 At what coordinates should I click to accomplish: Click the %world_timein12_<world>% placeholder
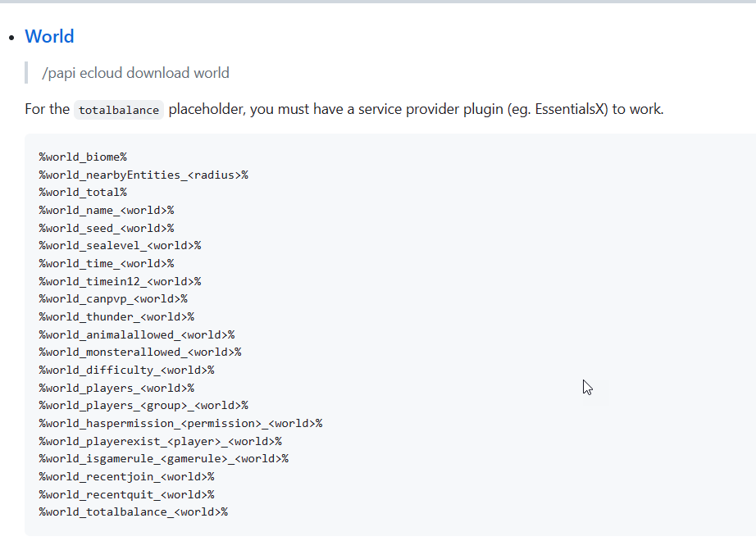point(117,280)
